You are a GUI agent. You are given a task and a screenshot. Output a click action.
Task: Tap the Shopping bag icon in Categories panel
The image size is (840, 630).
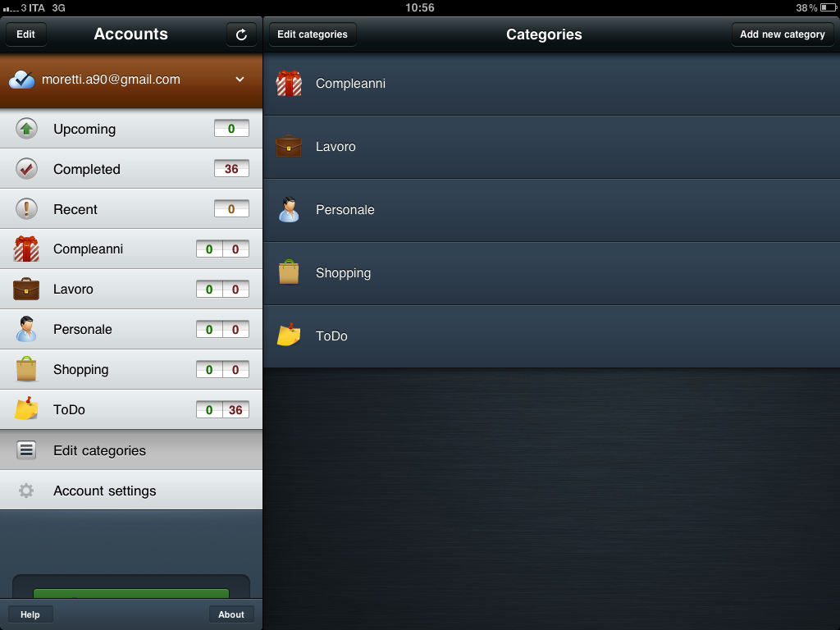click(289, 272)
